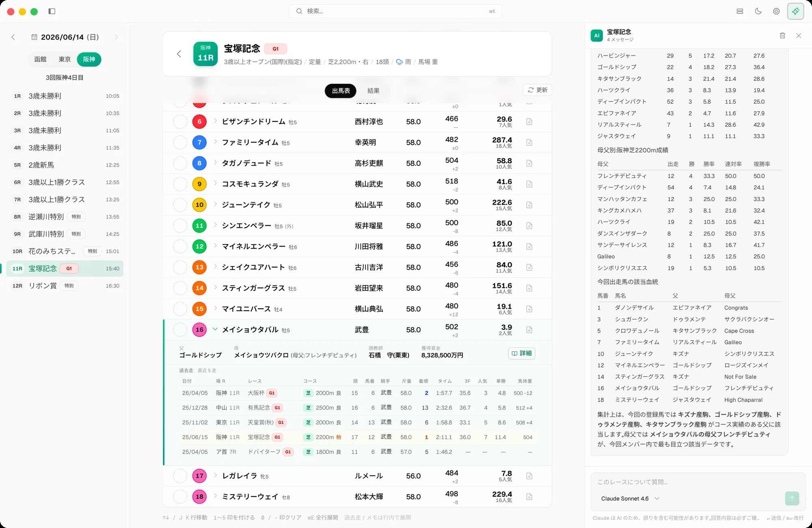The height and width of the screenshot is (528, 812).
Task: Open the list layout icon in top bar
Action: click(x=740, y=11)
